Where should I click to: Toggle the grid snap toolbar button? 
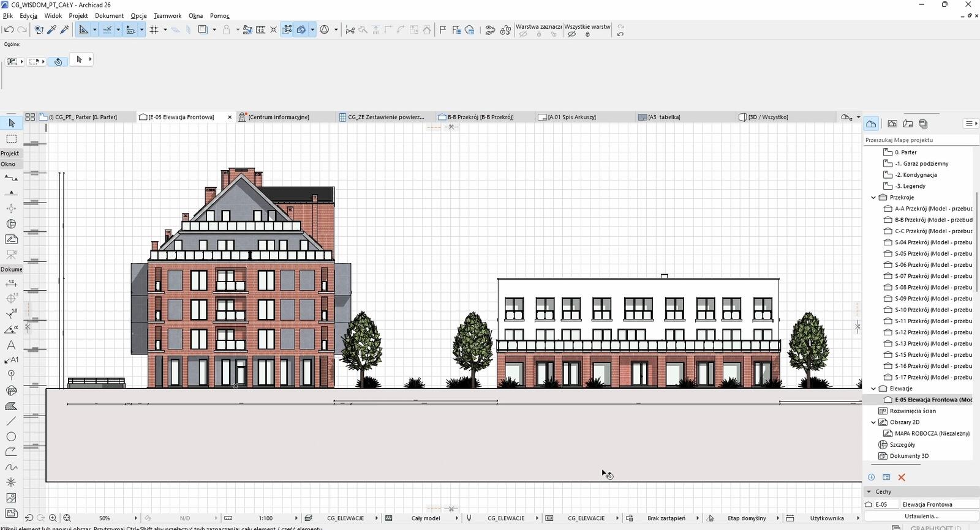coord(154,29)
